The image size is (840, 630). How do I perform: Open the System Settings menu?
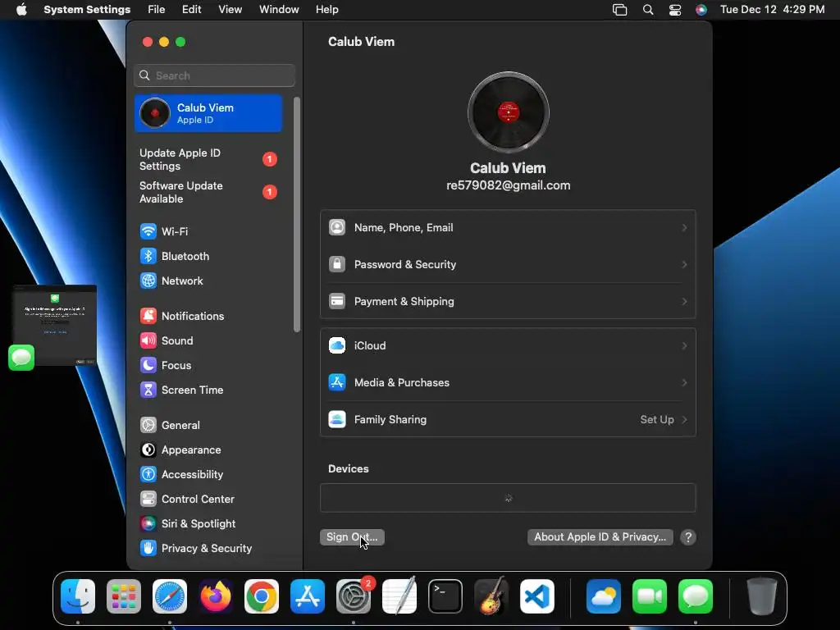(87, 10)
